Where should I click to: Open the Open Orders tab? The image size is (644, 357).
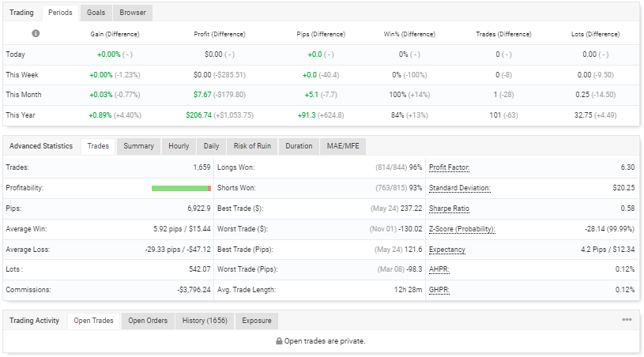coord(148,321)
